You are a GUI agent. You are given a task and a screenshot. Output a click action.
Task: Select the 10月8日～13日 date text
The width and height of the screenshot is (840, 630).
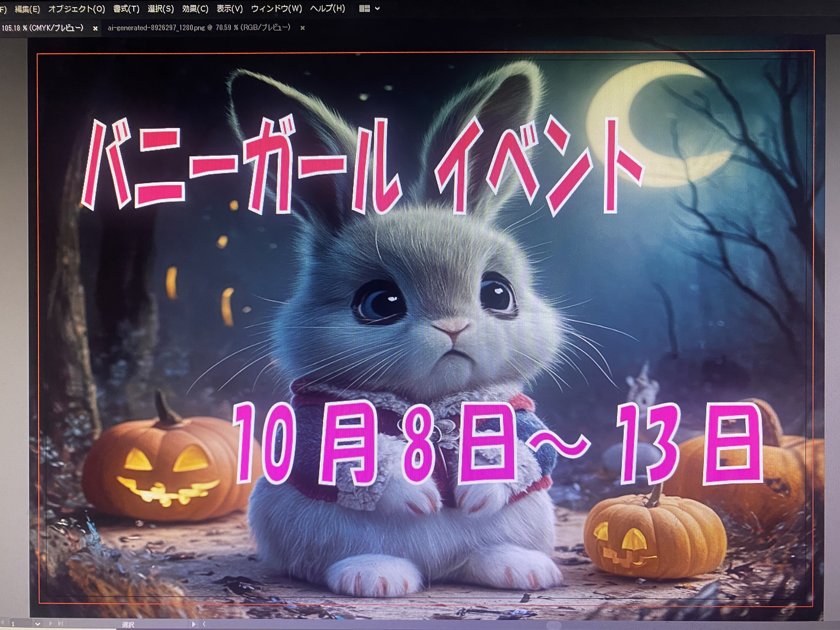(497, 444)
